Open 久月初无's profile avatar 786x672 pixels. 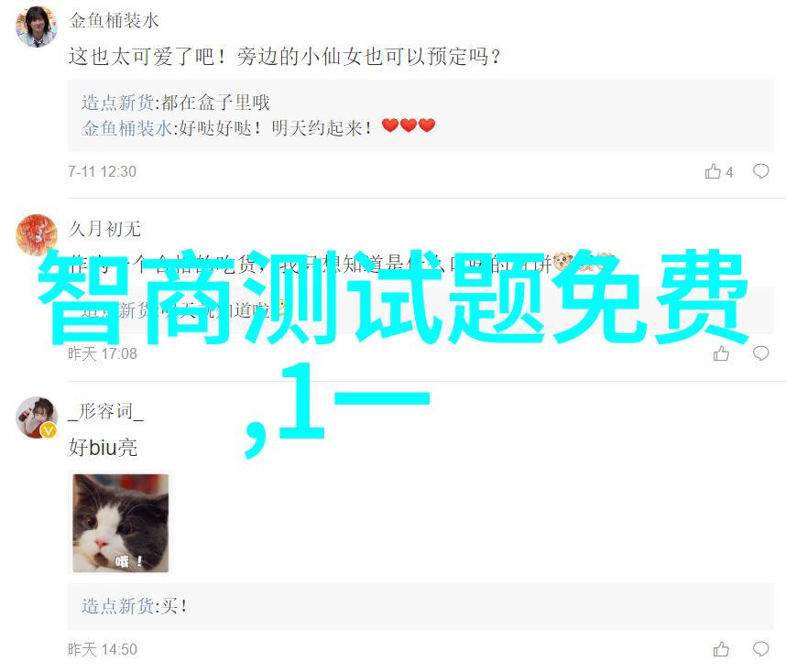[x=36, y=234]
